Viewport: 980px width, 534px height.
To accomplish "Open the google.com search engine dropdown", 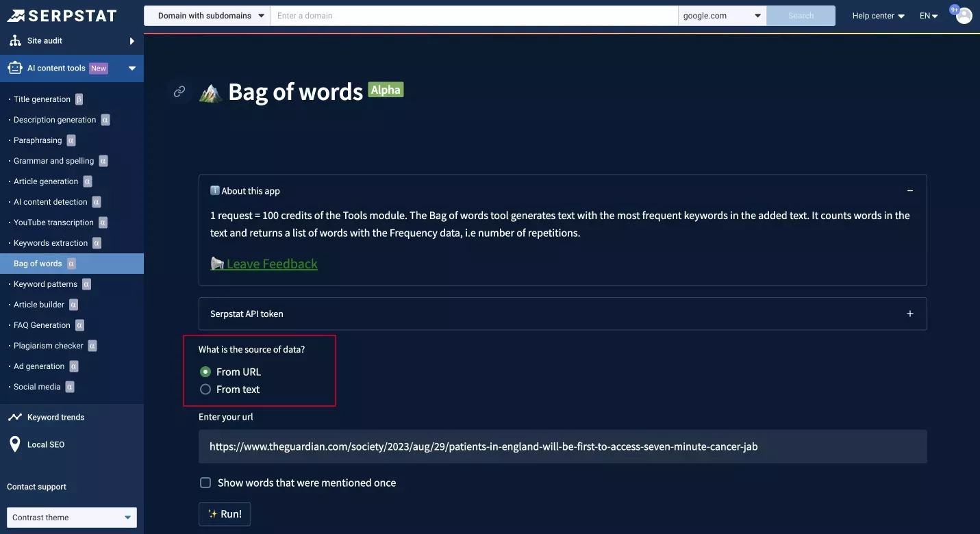I will tap(722, 16).
